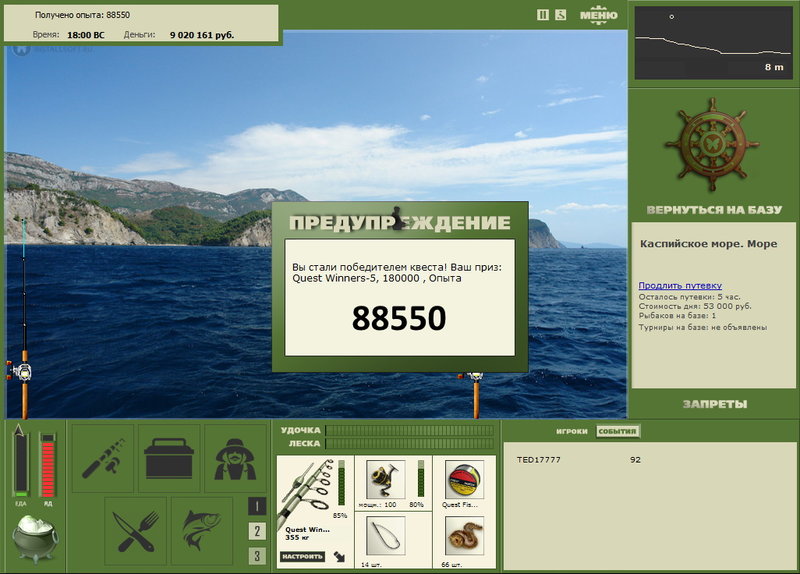Image resolution: width=800 pixels, height=574 pixels.
Task: Select the Quest Fis... fishing line spool
Action: [x=464, y=480]
